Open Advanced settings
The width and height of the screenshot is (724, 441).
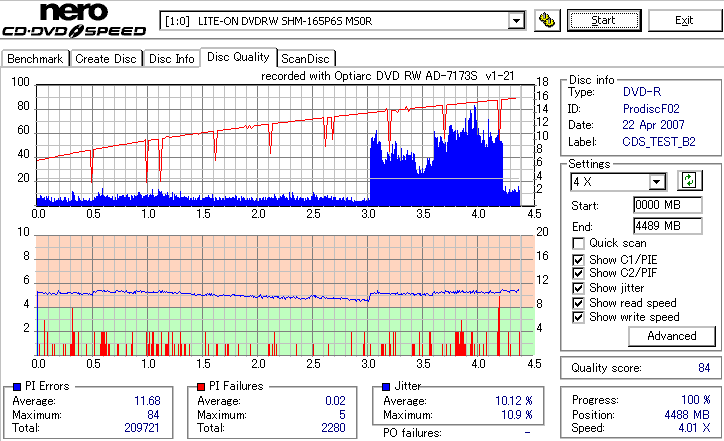tap(672, 336)
